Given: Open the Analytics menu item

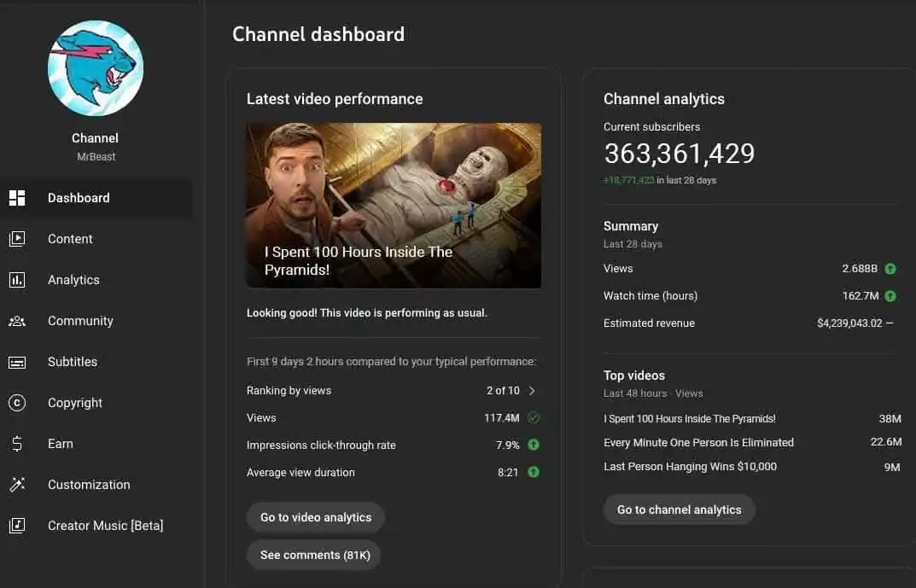Looking at the screenshot, I should coord(73,280).
